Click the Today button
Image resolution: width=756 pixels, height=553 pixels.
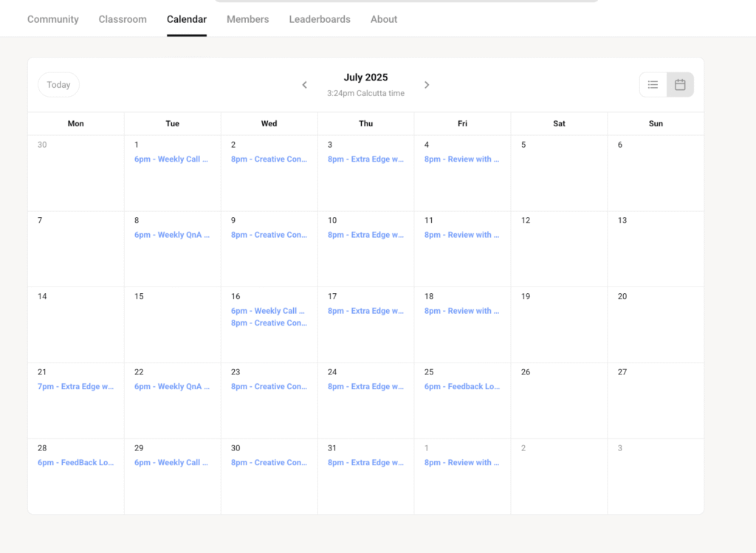click(58, 85)
